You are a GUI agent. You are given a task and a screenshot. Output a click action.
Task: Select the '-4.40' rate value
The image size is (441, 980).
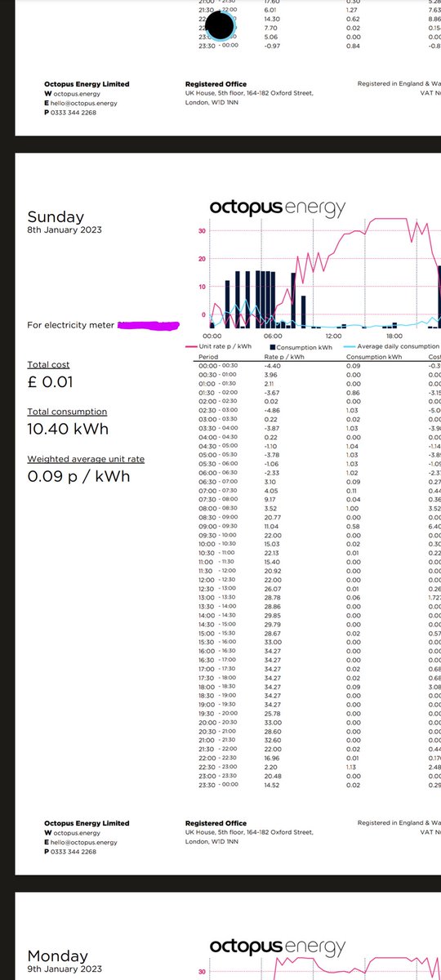point(273,366)
